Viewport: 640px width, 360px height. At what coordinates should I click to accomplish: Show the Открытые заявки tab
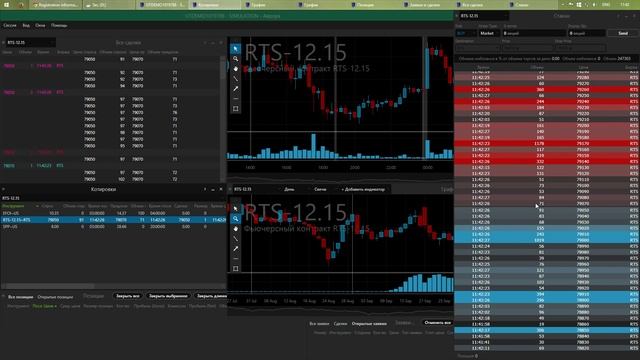[369, 324]
